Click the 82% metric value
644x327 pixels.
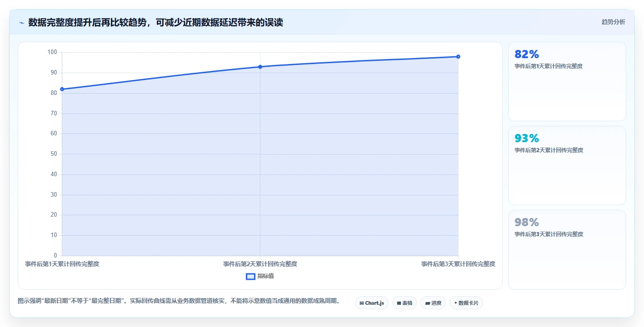[527, 54]
